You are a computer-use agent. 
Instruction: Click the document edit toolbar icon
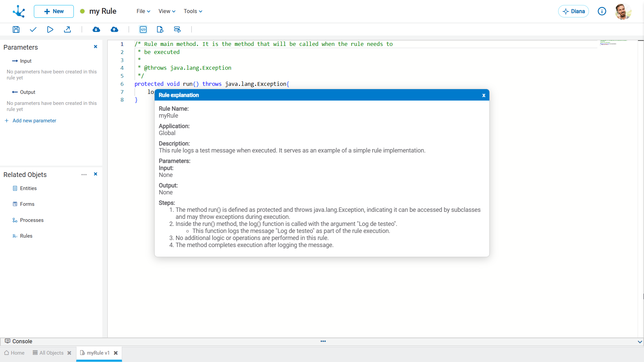[x=160, y=29]
